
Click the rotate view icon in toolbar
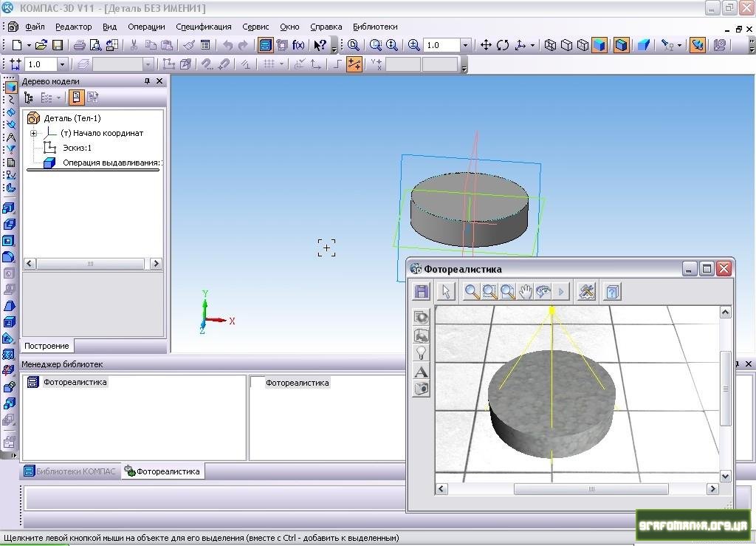click(503, 45)
